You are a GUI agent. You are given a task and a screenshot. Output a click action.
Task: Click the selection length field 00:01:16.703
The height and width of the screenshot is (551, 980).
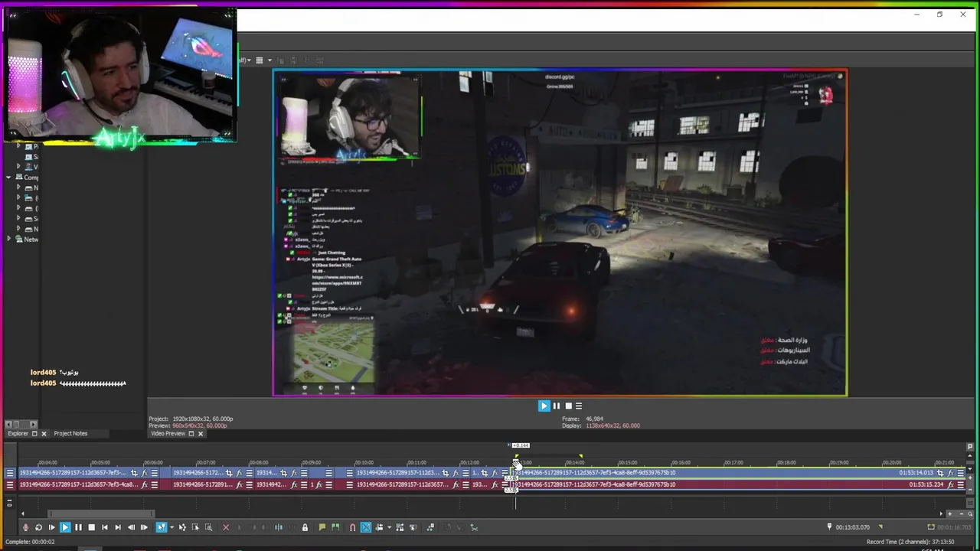[x=955, y=527]
